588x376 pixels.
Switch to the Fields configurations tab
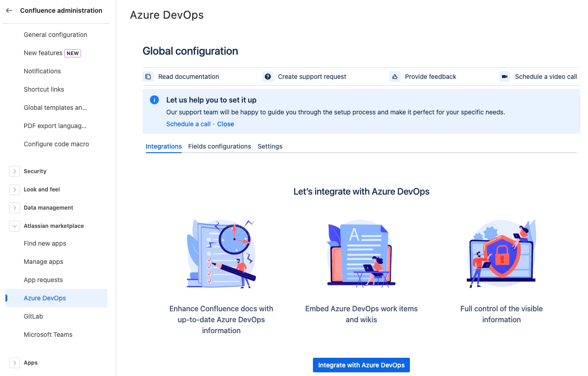[220, 146]
